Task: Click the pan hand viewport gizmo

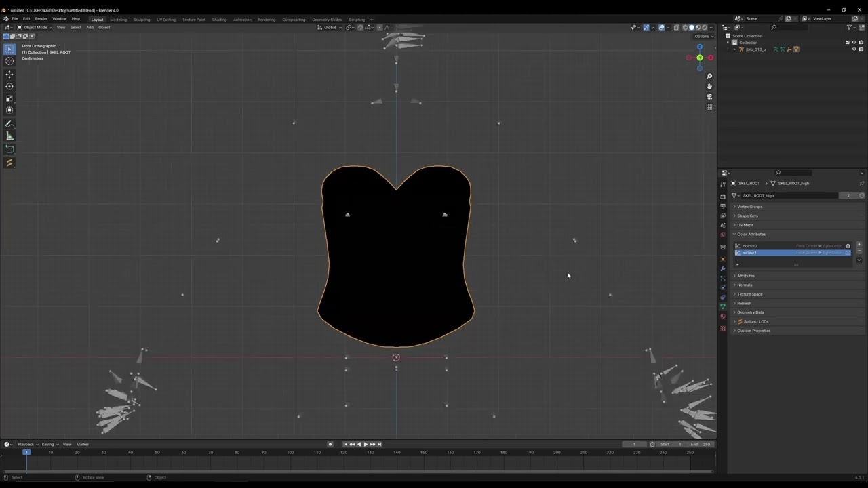Action: click(x=709, y=86)
